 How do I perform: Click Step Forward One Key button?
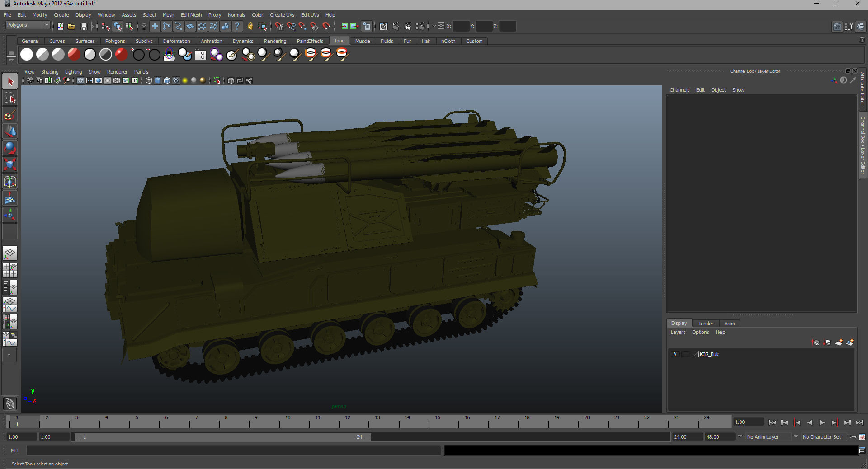[835, 422]
